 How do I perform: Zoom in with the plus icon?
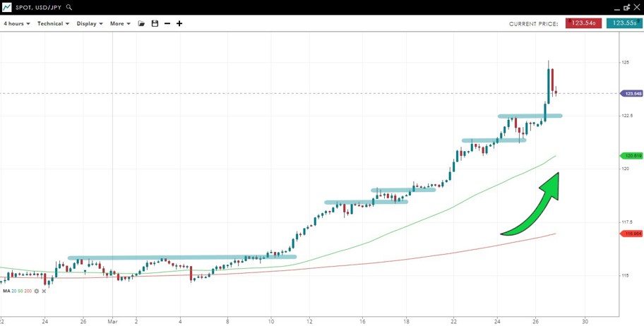click(179, 23)
